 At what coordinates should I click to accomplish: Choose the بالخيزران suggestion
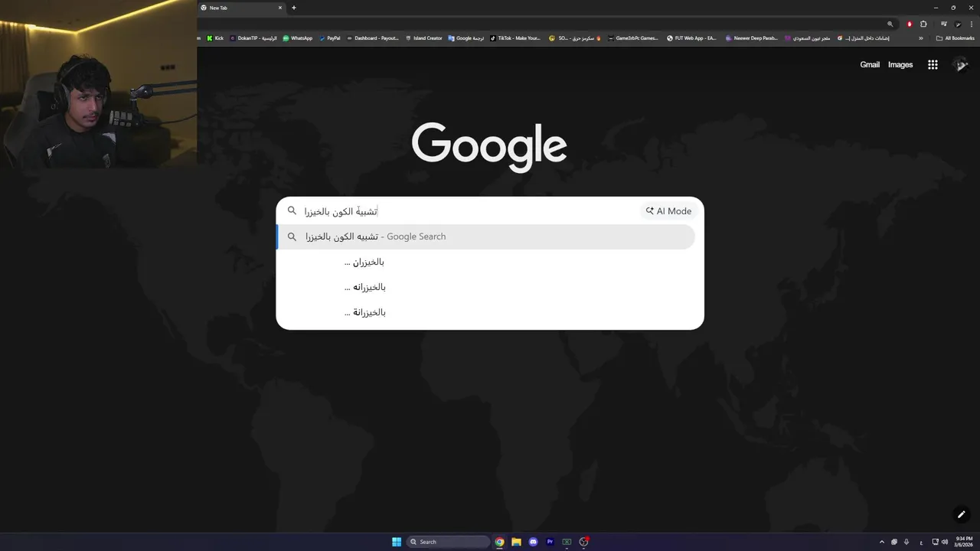click(485, 262)
